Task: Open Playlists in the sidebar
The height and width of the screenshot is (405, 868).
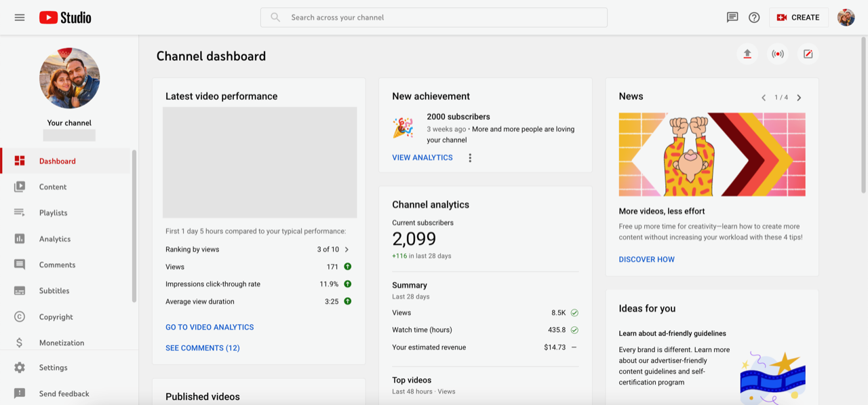Action: [65, 212]
